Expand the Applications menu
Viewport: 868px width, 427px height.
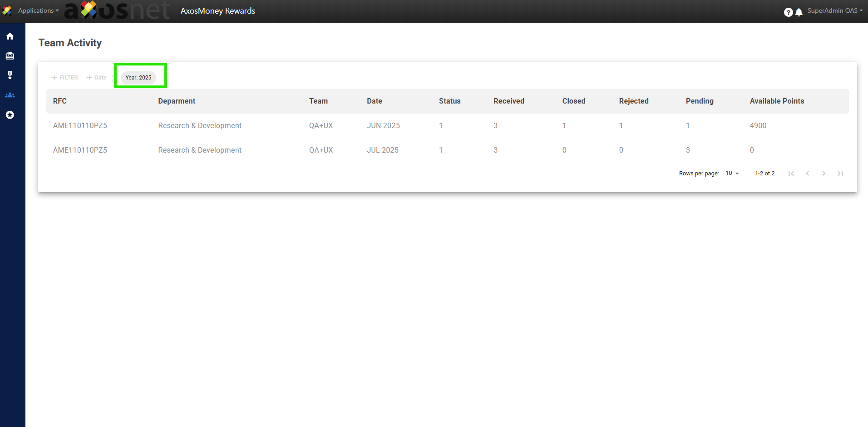38,10
